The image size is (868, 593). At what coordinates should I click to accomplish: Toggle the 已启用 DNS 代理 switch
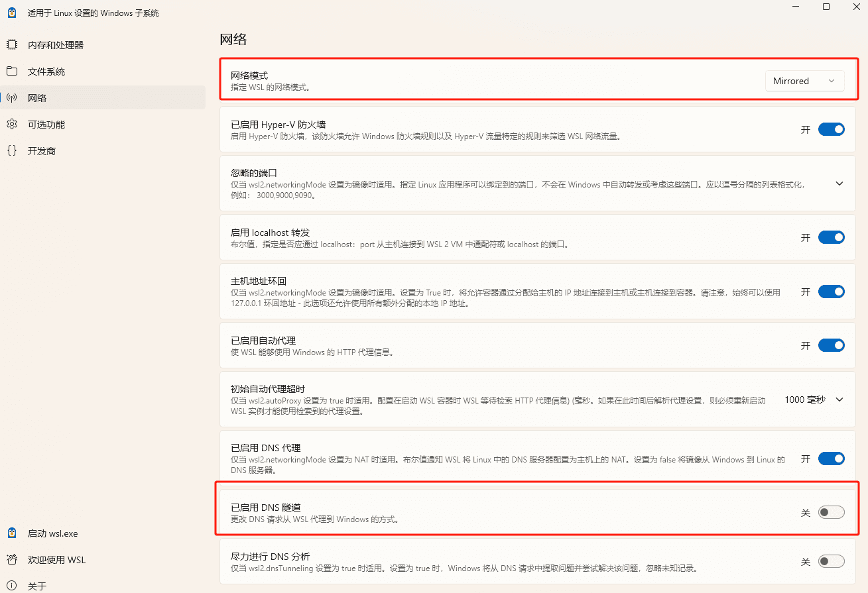pyautogui.click(x=831, y=458)
